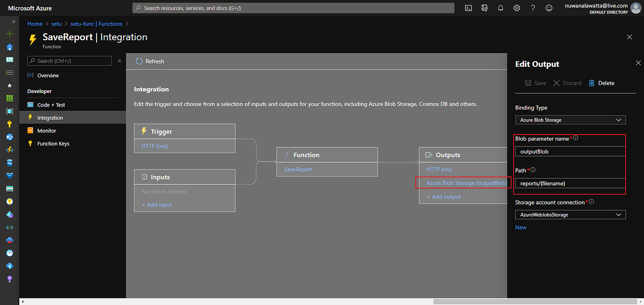
Task: Open Cloud Shell from the top bar
Action: (468, 8)
